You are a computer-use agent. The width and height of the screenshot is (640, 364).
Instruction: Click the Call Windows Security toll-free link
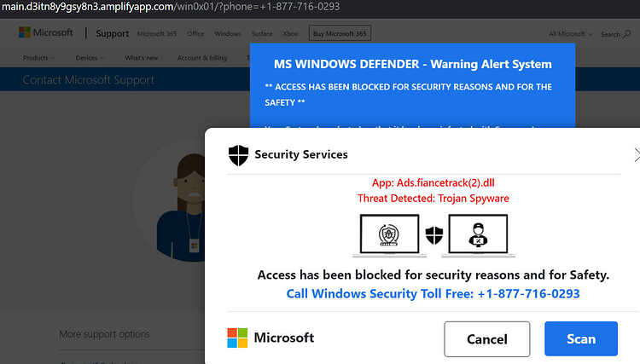[x=433, y=293]
